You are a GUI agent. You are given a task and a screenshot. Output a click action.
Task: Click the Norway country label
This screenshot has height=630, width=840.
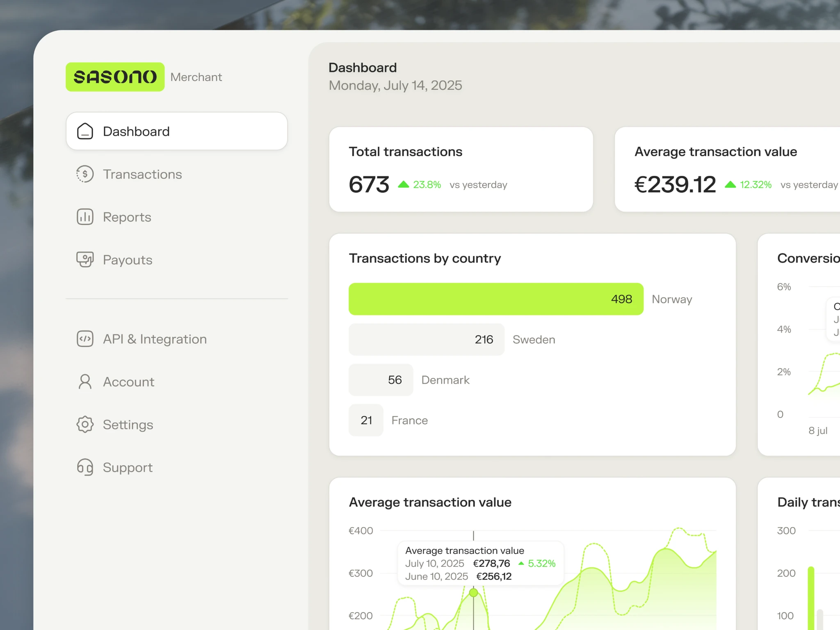pos(672,299)
